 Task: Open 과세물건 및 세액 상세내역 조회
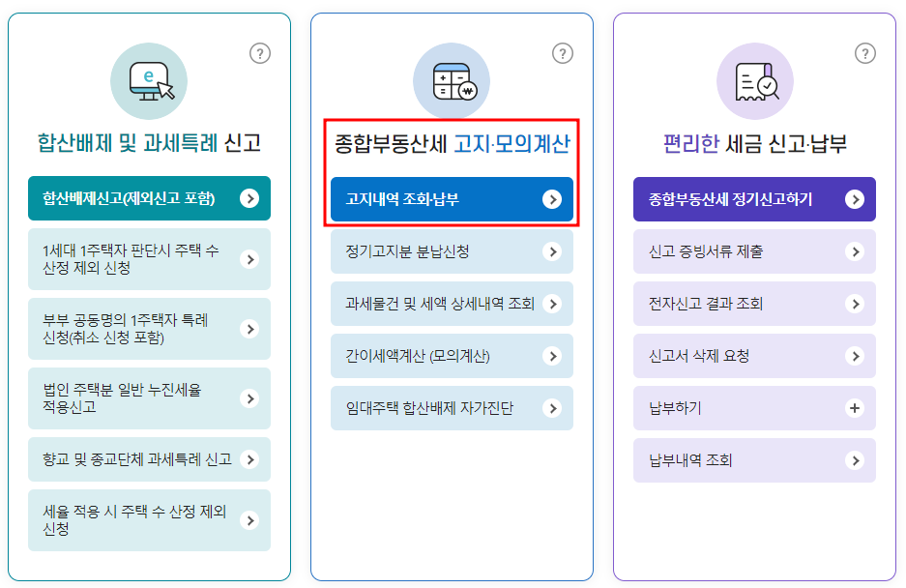tap(452, 304)
